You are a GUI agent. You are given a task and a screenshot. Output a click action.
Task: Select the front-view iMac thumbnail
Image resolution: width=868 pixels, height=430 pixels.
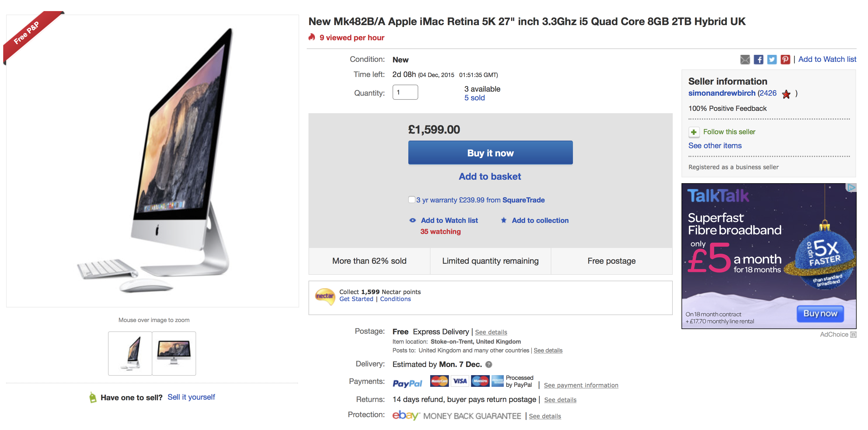tap(174, 353)
